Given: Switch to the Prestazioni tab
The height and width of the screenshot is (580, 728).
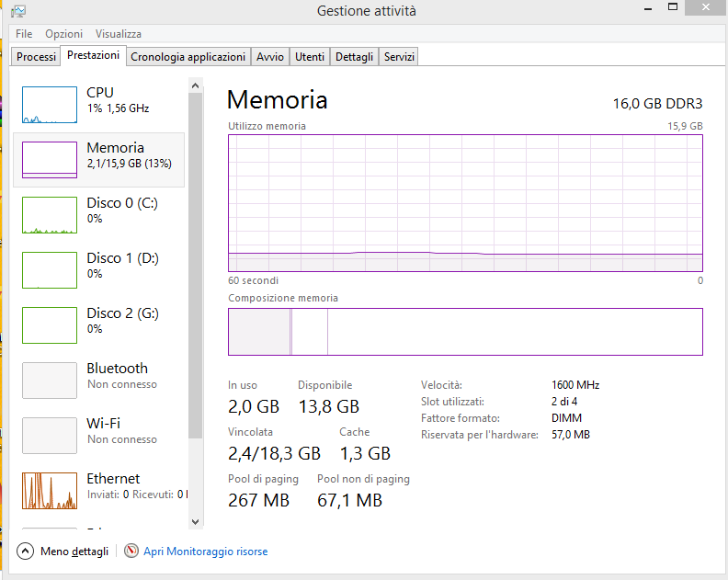Looking at the screenshot, I should tap(94, 55).
